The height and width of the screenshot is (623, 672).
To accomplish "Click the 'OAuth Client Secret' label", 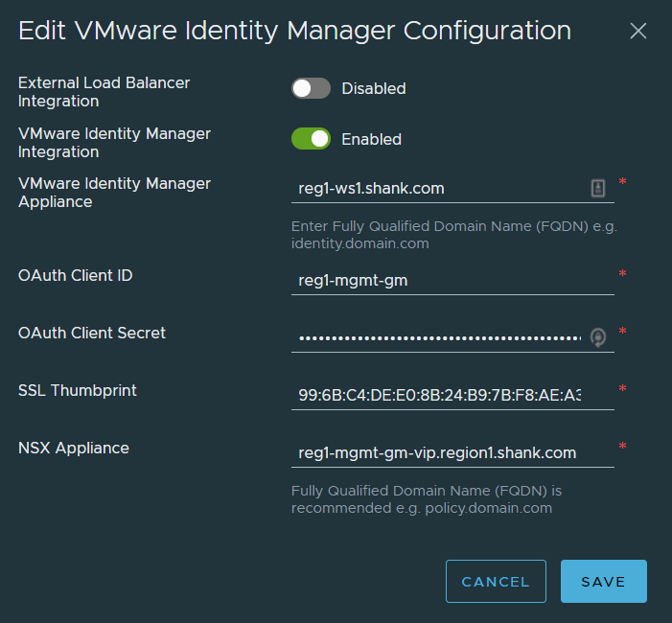I will coord(92,333).
